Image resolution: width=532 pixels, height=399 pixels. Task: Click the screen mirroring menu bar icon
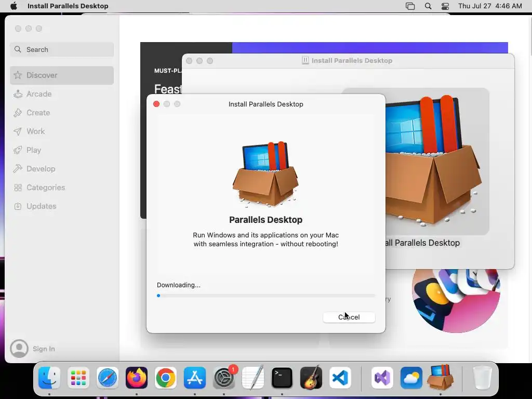410,6
